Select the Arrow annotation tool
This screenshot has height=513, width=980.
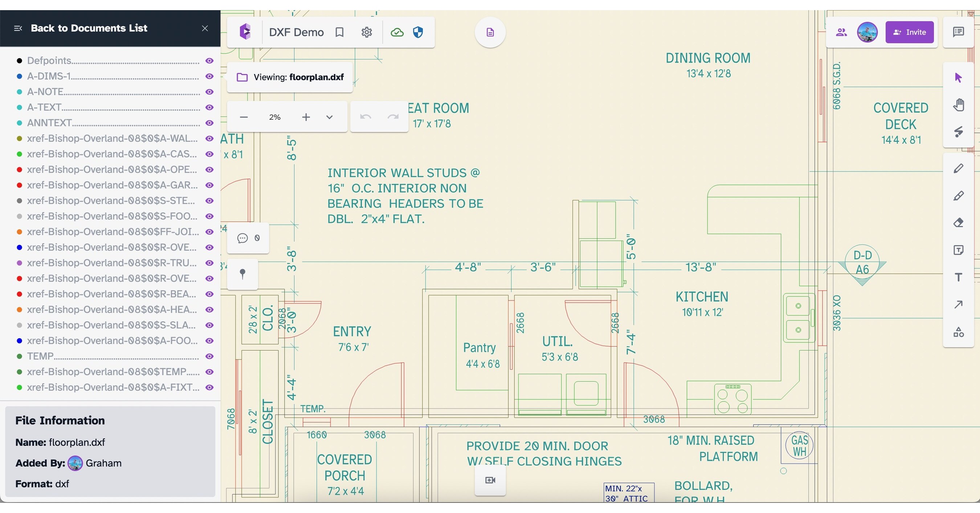click(x=959, y=304)
